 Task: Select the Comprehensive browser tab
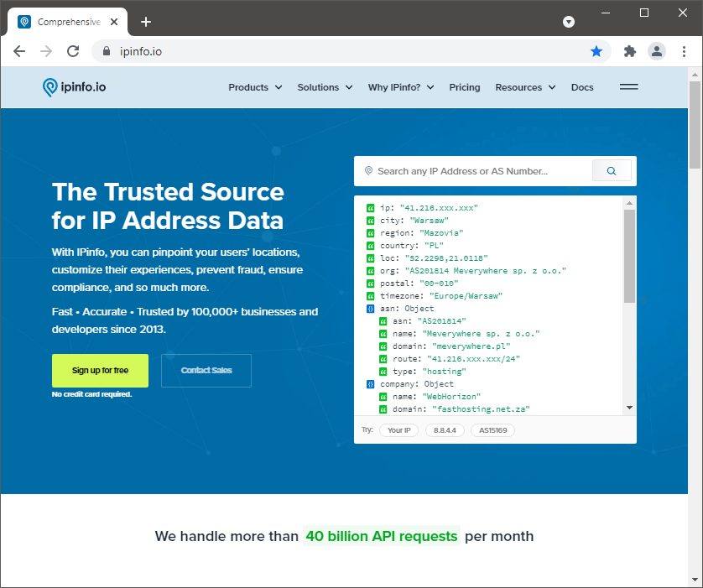point(67,22)
